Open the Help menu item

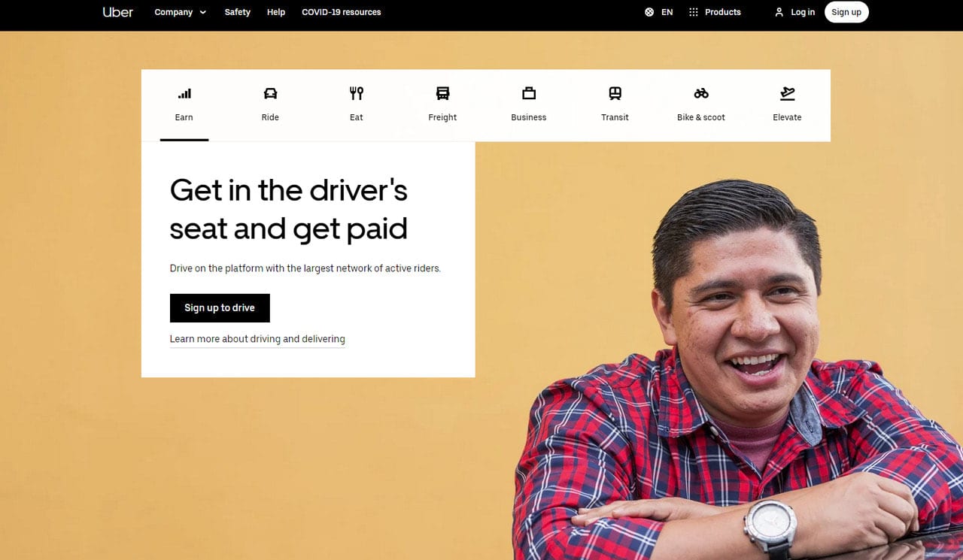276,12
